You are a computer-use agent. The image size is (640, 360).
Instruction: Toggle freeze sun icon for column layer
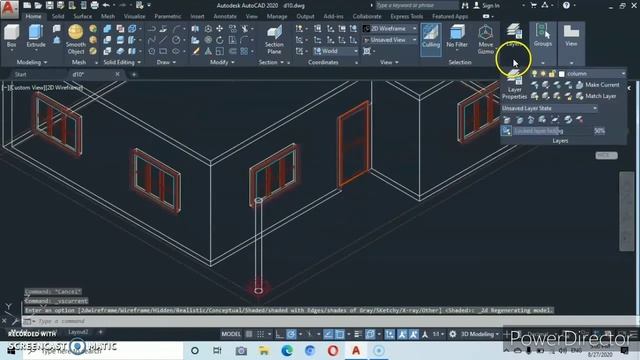click(x=543, y=74)
